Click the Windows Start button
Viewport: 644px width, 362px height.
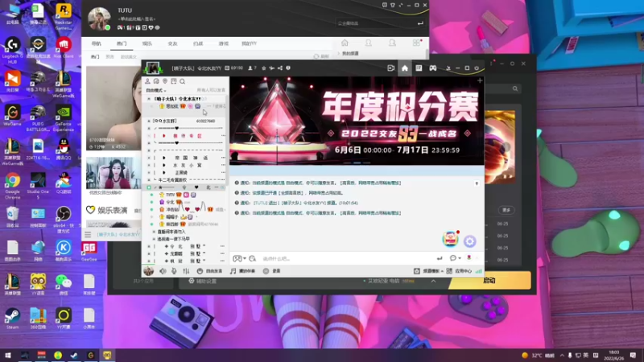pos(8,355)
